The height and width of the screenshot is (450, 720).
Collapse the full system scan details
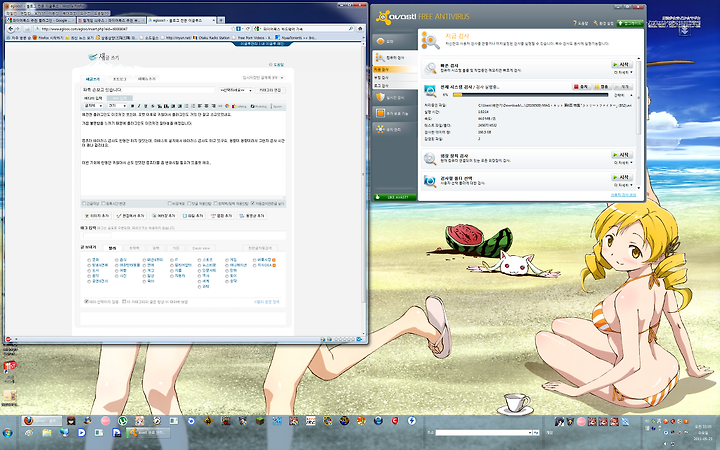click(x=623, y=95)
